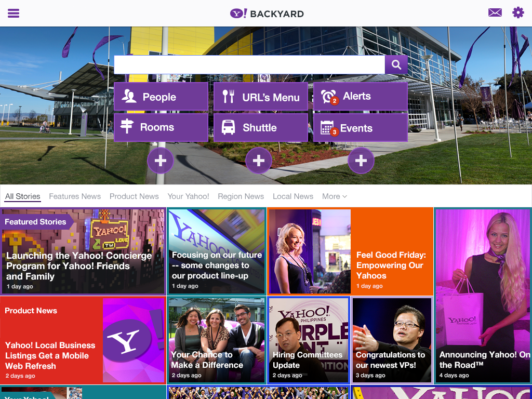Open the hamburger menu
This screenshot has height=399, width=532.
click(x=14, y=13)
